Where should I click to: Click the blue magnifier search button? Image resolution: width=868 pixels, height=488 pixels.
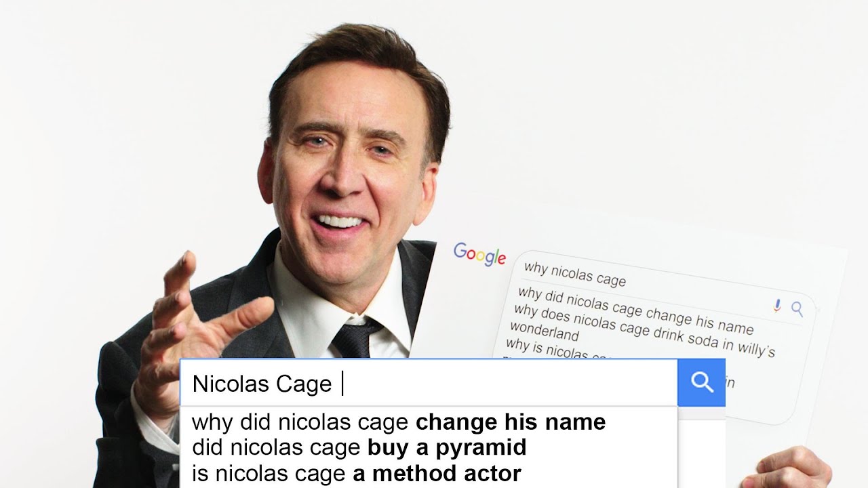click(701, 382)
